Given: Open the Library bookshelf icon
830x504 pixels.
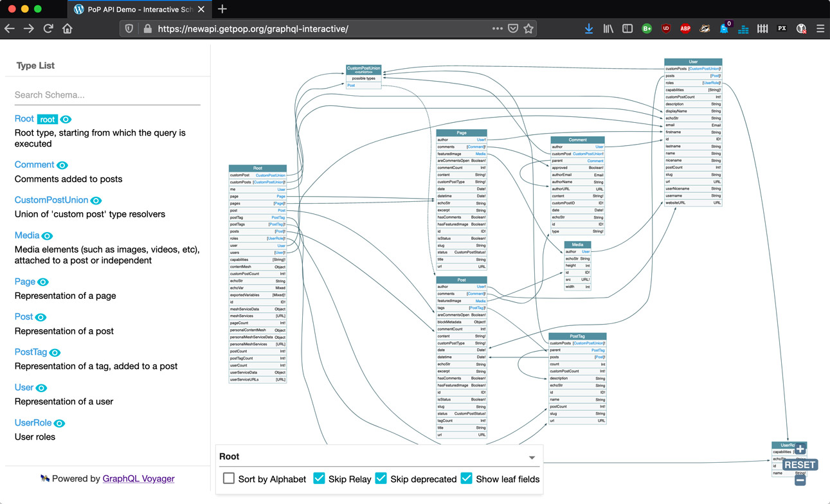Looking at the screenshot, I should 608,29.
